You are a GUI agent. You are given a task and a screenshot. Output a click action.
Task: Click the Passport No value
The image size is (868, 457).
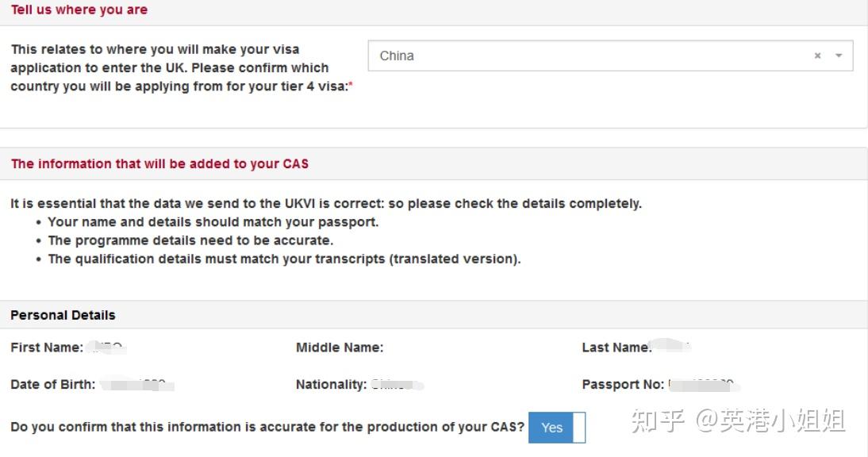click(698, 385)
